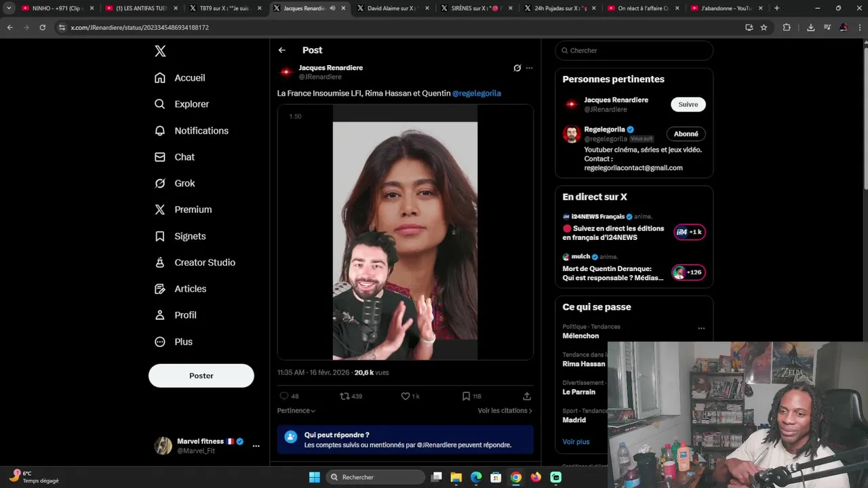Image resolution: width=868 pixels, height=488 pixels.
Task: Open tab search dropdown arrow
Action: coord(9,8)
